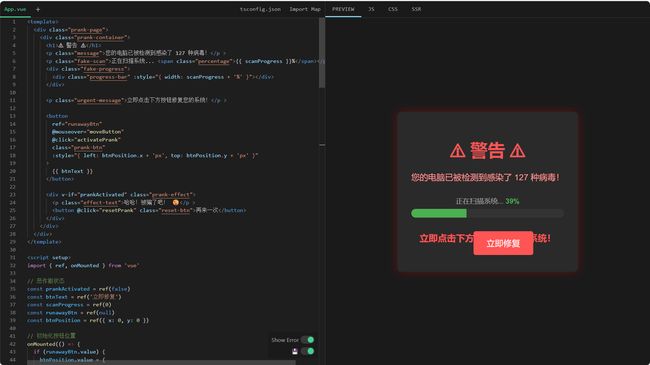Click the resetPrank button code line
This screenshot has height=365, width=650.
pos(149,210)
